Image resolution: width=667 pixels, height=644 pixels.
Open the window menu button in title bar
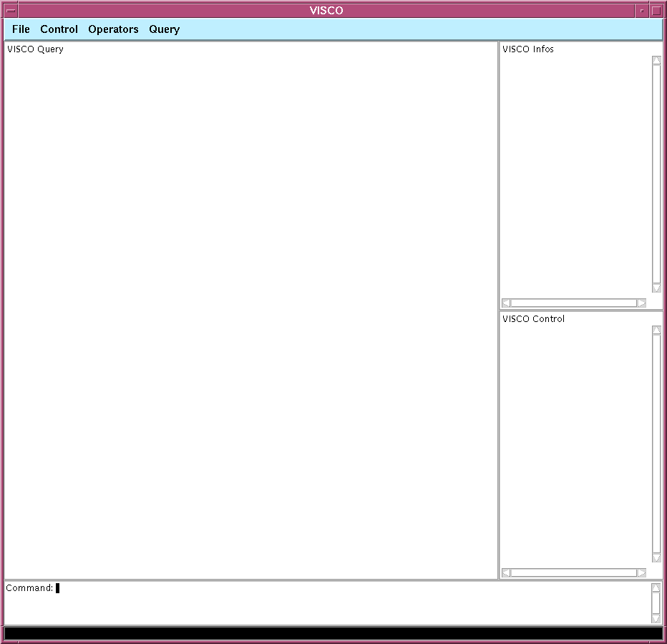(11, 11)
